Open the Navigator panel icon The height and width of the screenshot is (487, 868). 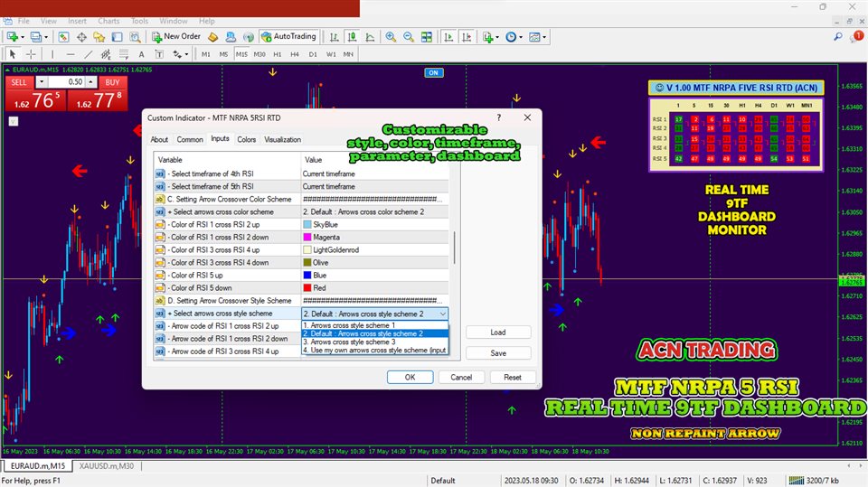[99, 37]
